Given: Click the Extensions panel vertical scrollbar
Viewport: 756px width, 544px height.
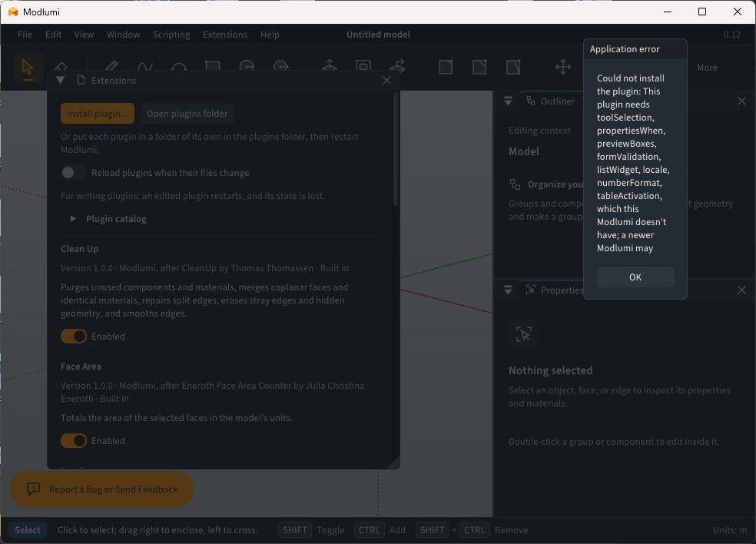Looking at the screenshot, I should [396, 150].
